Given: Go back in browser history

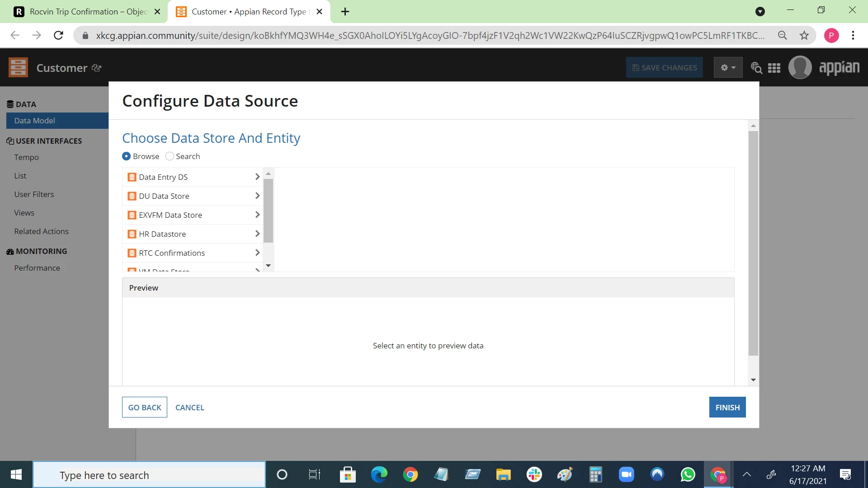Looking at the screenshot, I should 15,35.
